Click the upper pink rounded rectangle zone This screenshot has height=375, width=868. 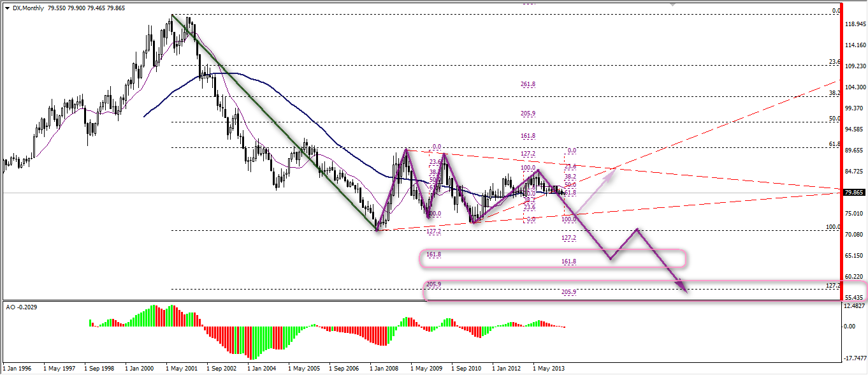pos(552,258)
